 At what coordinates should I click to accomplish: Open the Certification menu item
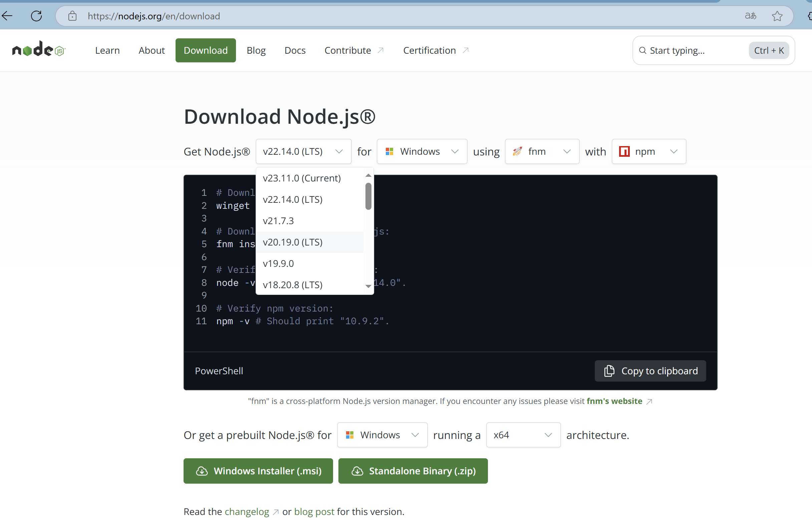(430, 50)
